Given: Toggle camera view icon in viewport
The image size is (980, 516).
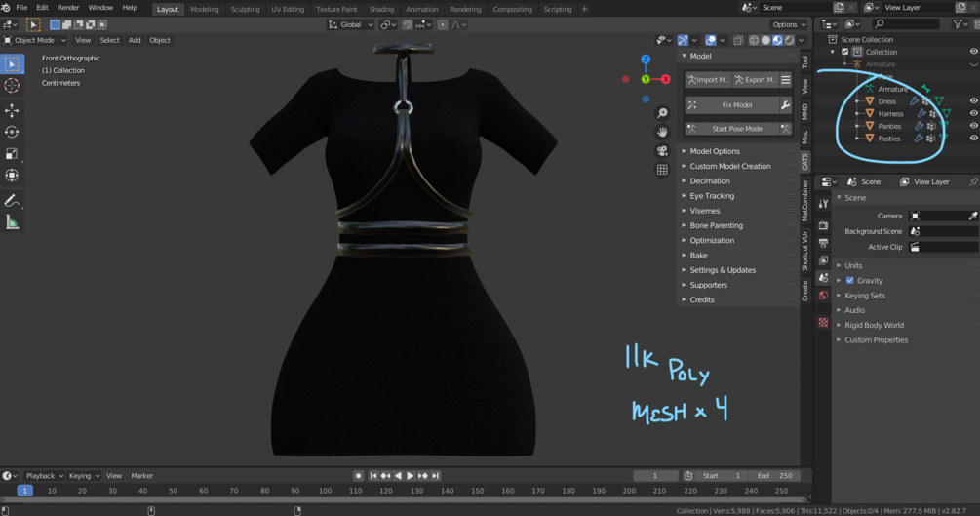Looking at the screenshot, I should click(x=662, y=151).
